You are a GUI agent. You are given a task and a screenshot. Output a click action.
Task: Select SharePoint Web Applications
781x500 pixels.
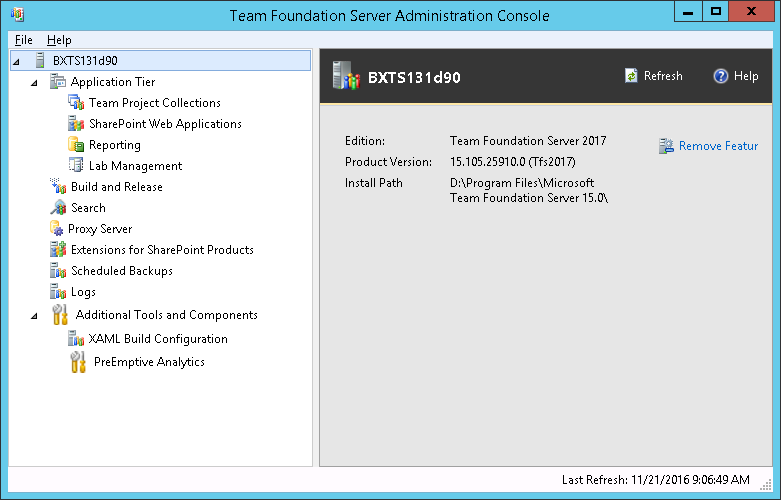(165, 124)
